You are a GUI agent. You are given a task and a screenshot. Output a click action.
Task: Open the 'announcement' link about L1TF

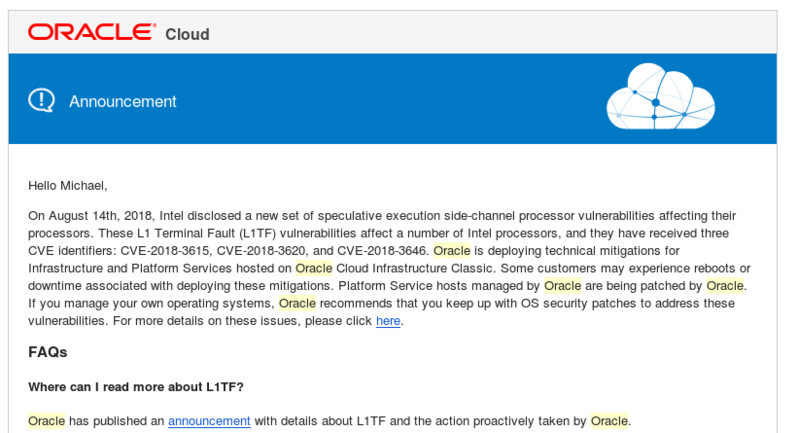point(209,421)
